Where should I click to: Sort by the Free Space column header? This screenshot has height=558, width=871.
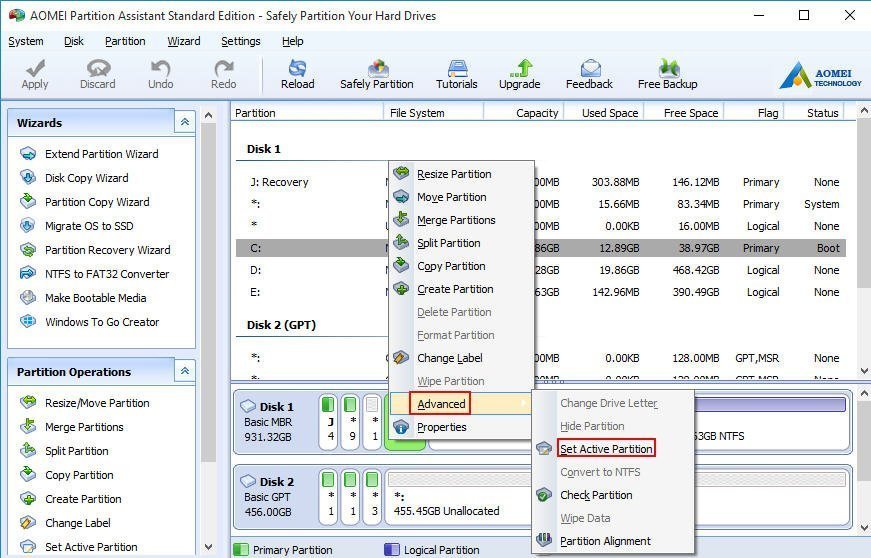tap(684, 113)
